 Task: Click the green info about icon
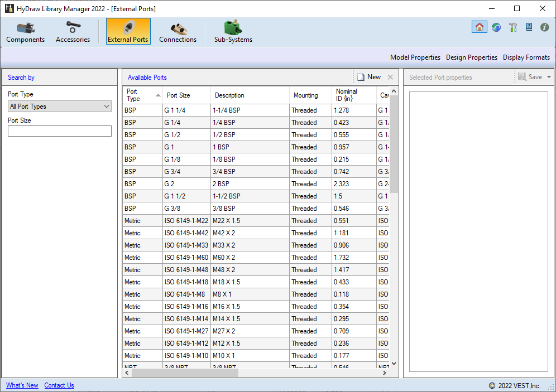click(545, 27)
